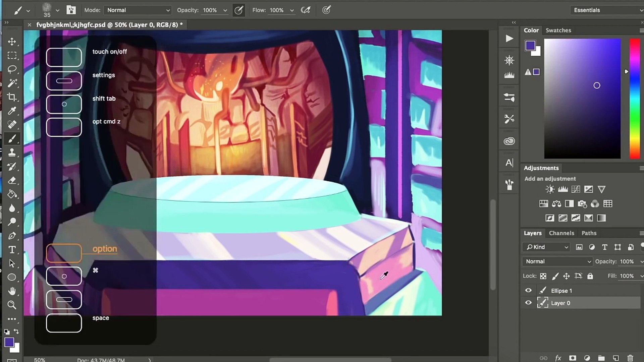Click the Delete layer trash icon
Screen dimensions: 644x362
[630, 358]
